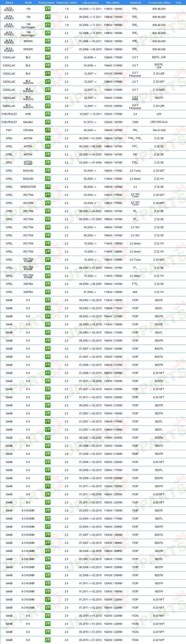
Task: Click production years 10.2007 -> 12.2011
Action: pos(90,114)
